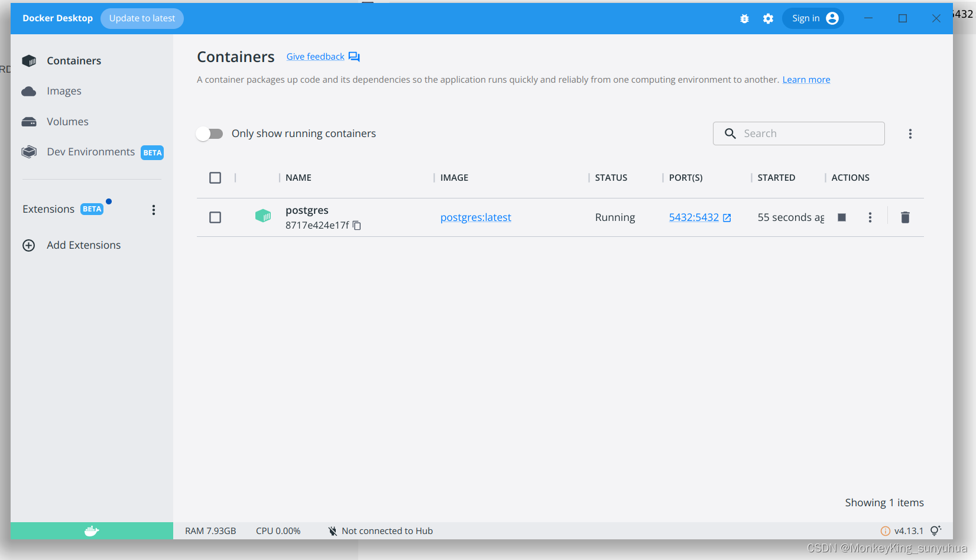Click the Images cloud icon
976x560 pixels.
(29, 91)
